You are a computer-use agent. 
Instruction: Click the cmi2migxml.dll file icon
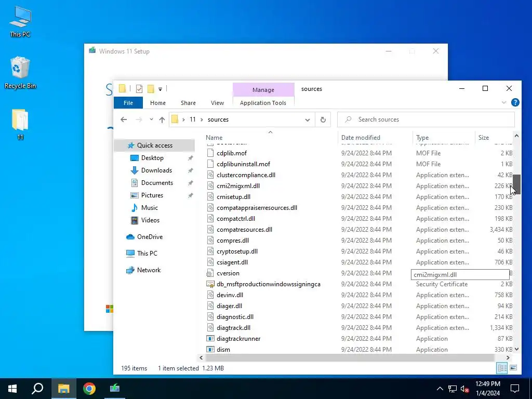pyautogui.click(x=210, y=186)
